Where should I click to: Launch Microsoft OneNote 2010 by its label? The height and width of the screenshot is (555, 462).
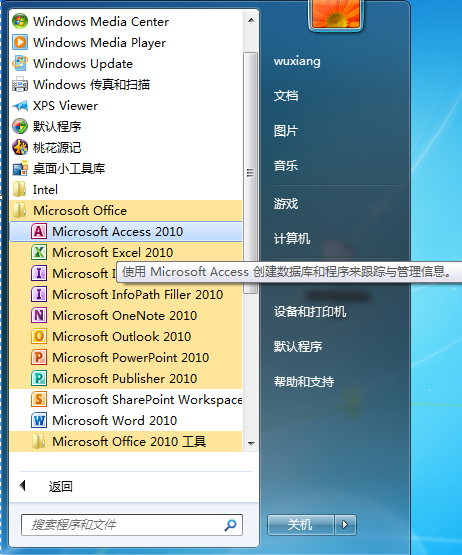click(125, 315)
